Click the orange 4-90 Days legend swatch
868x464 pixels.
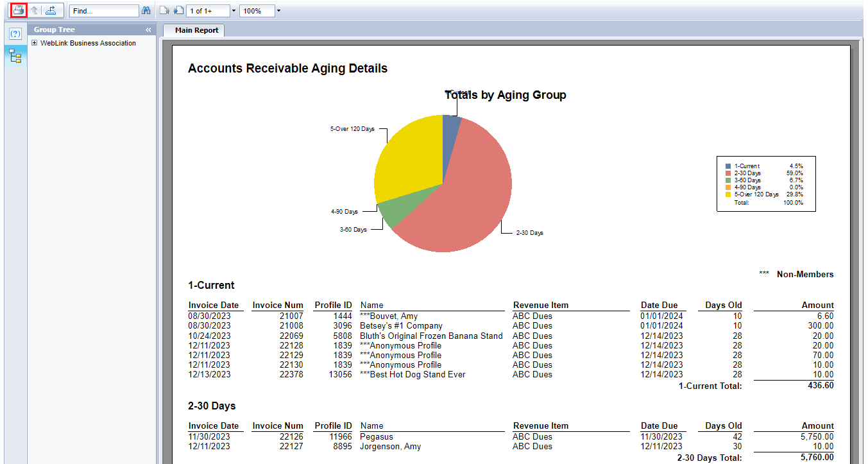[728, 187]
